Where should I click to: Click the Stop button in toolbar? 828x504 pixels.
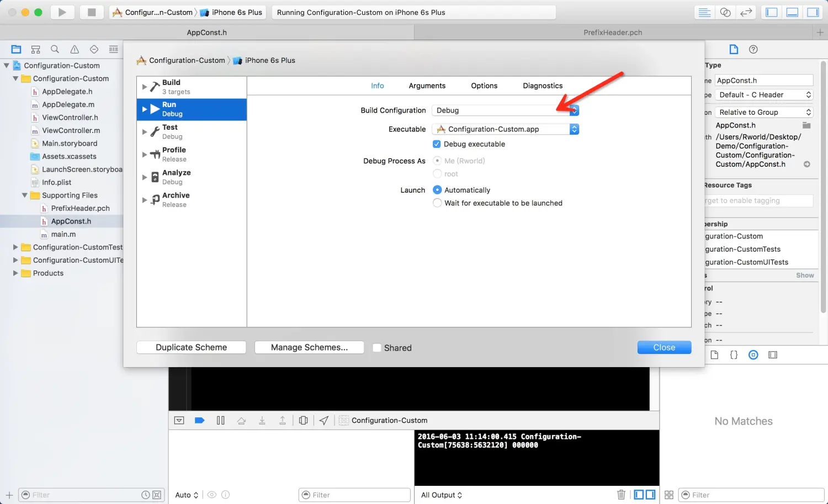pos(92,12)
